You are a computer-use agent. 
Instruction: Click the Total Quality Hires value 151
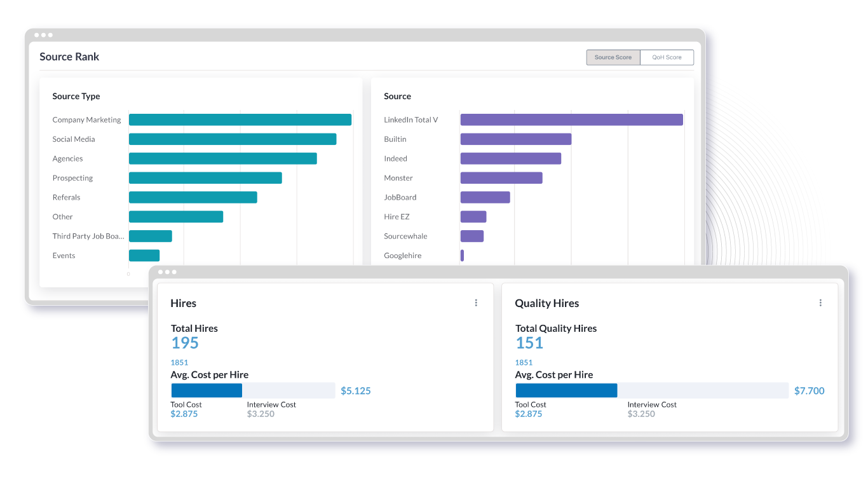click(x=529, y=343)
